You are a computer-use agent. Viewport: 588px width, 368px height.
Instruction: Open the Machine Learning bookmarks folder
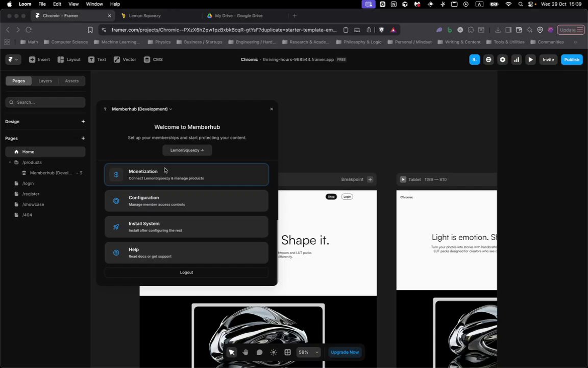[x=117, y=42]
